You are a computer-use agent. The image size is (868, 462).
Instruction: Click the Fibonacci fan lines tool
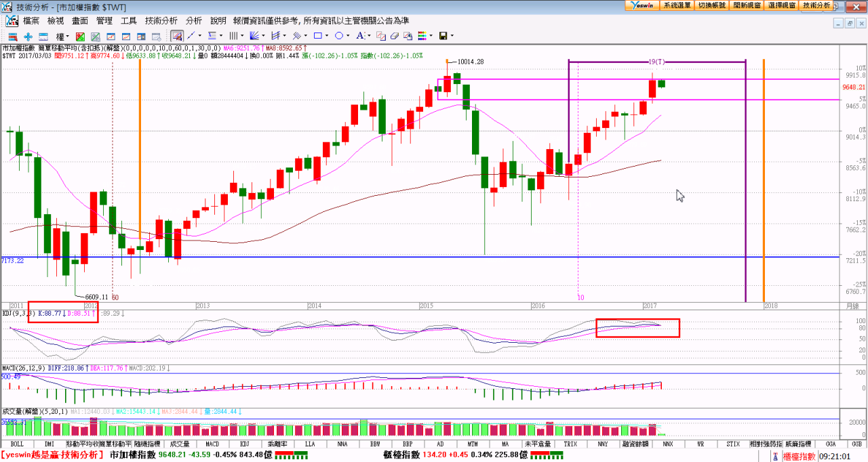point(254,36)
